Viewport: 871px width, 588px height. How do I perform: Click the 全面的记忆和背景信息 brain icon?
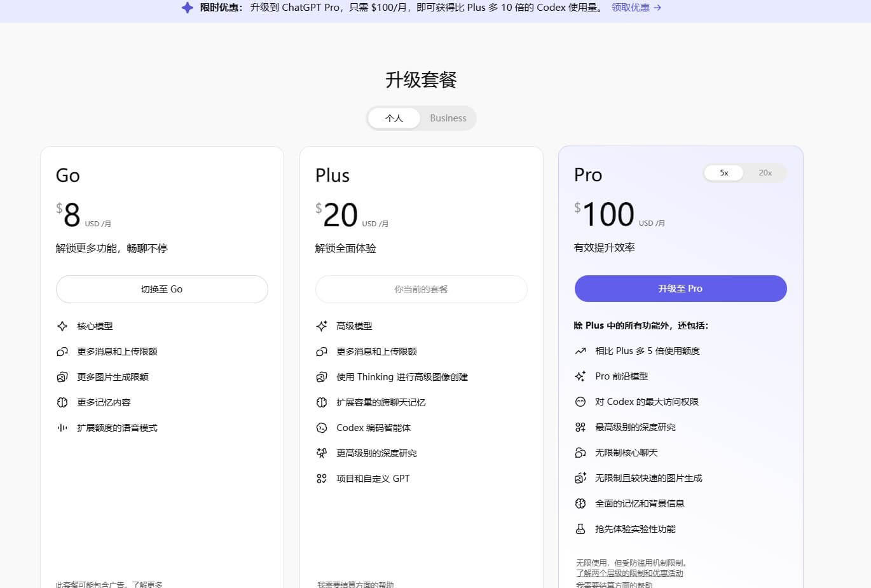580,503
